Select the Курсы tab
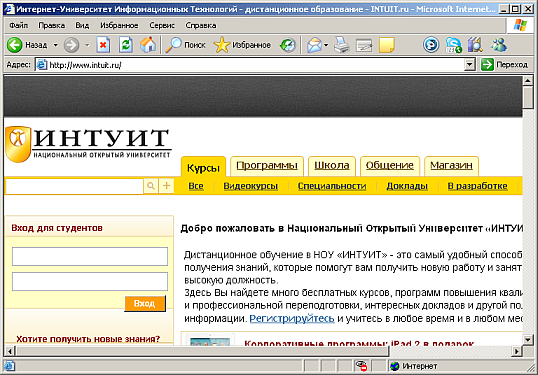The height and width of the screenshot is (375, 538). 203,168
